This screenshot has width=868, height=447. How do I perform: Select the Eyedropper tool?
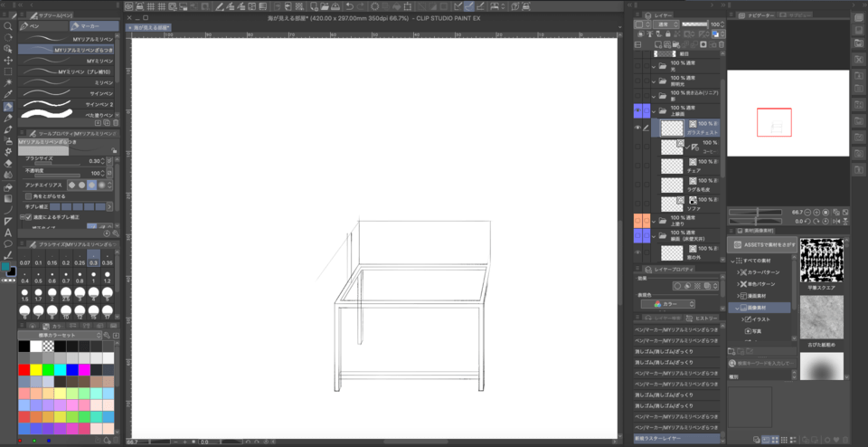(x=8, y=94)
